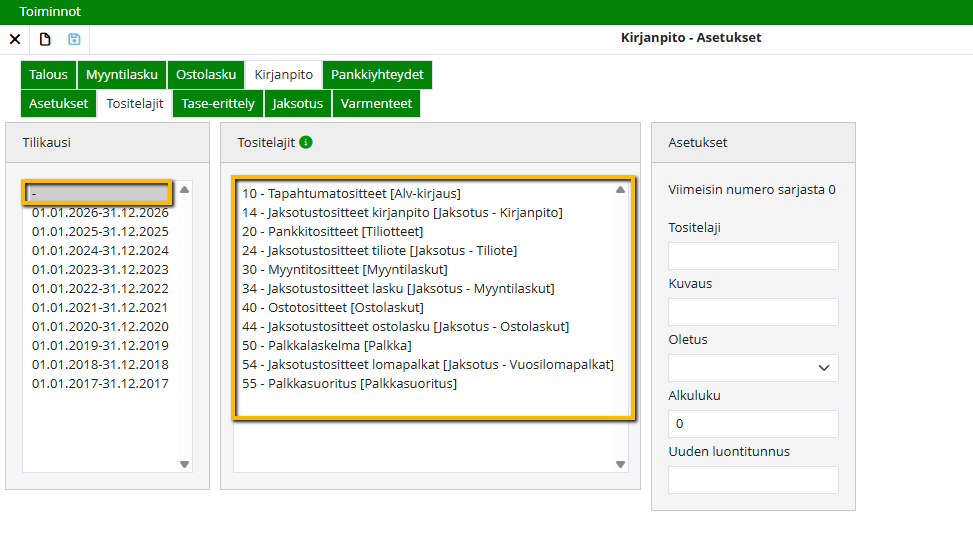
Task: Select fiscal year 01.01.2025-31.12.2025
Action: (x=100, y=232)
